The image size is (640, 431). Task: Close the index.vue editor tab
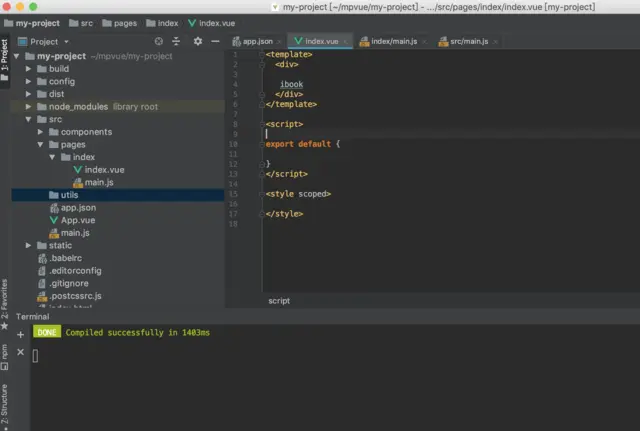click(x=346, y=42)
